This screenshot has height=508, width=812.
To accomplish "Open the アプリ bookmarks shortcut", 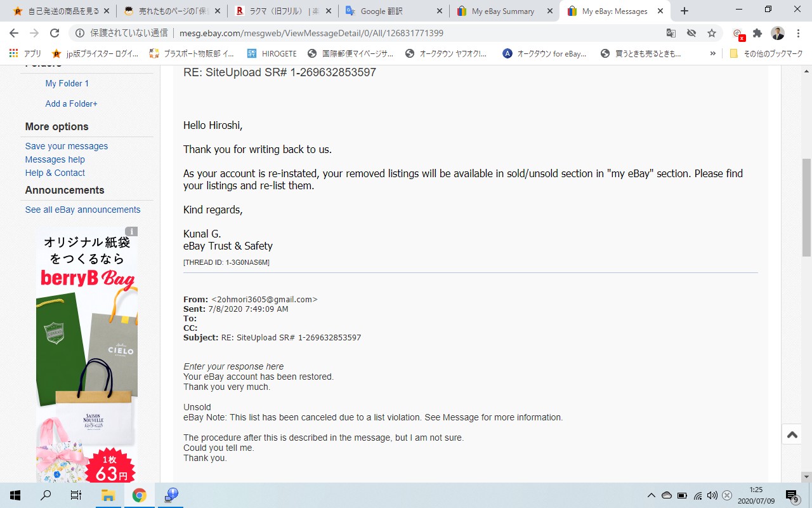I will click(25, 54).
